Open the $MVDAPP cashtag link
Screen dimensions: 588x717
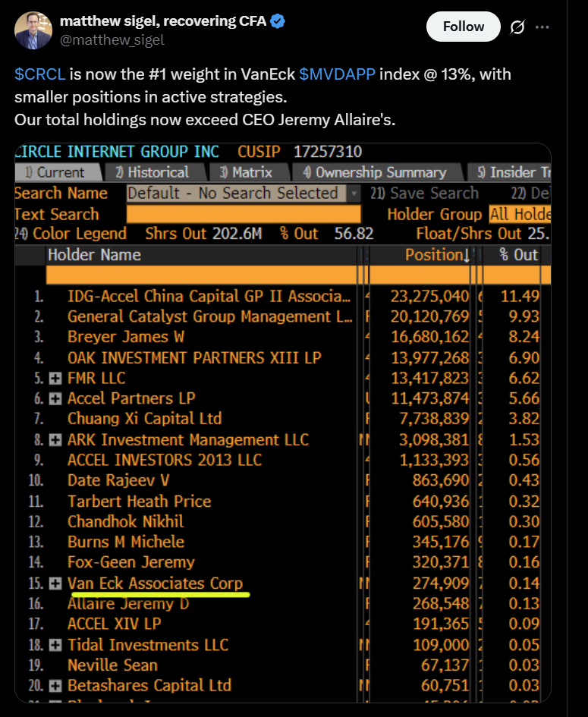click(337, 74)
